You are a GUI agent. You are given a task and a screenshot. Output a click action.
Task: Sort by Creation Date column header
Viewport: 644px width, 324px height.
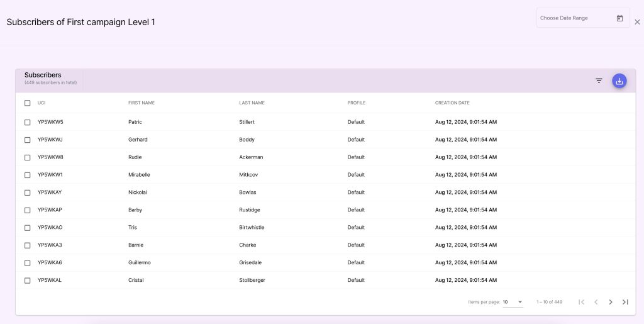(x=452, y=103)
